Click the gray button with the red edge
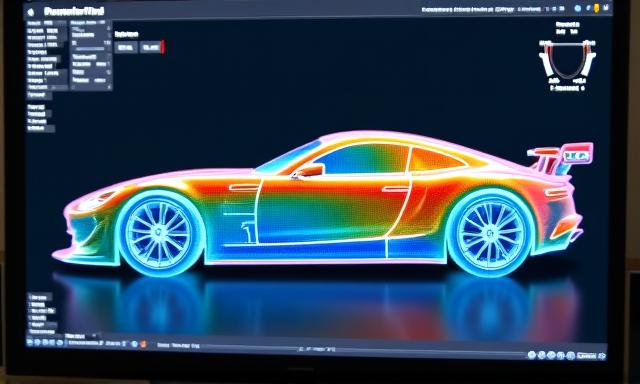 152,47
